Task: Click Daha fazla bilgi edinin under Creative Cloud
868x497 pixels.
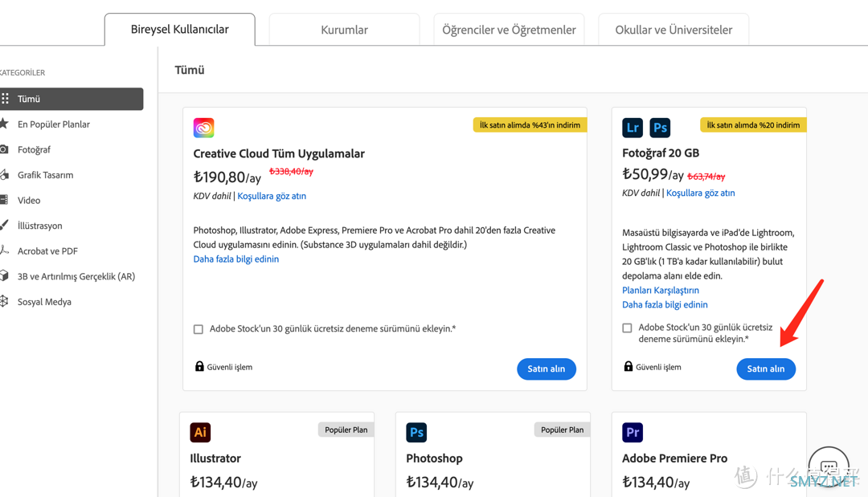Action: click(x=235, y=259)
